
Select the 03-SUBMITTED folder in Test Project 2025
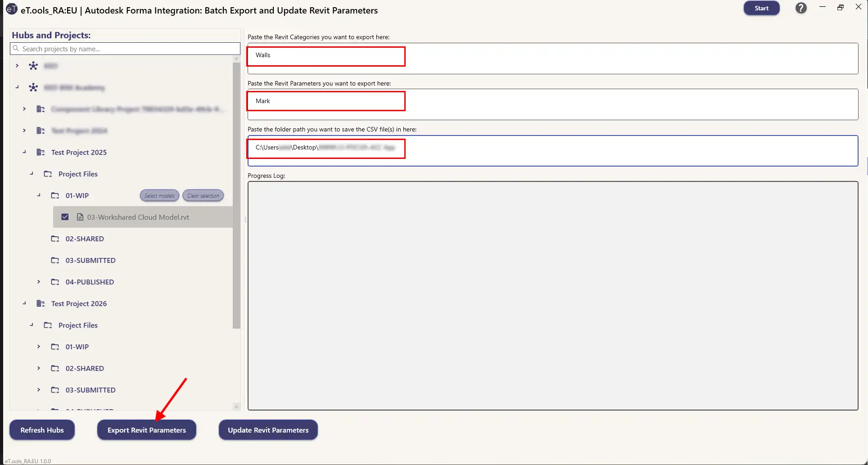pyautogui.click(x=90, y=260)
